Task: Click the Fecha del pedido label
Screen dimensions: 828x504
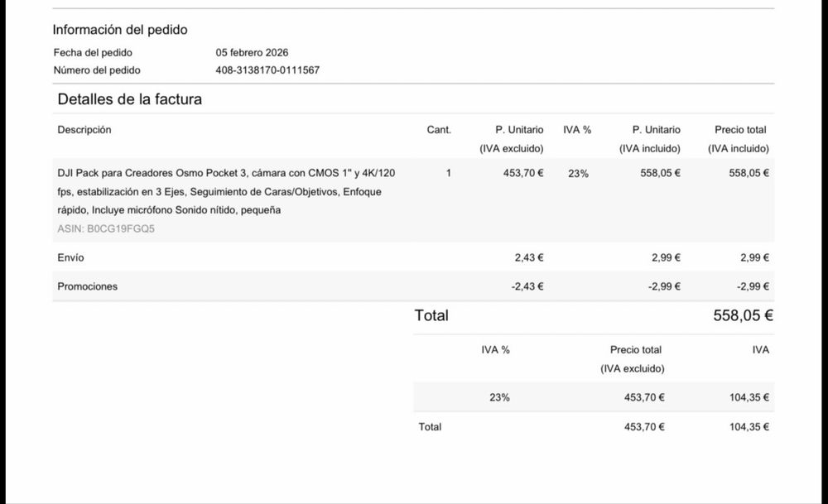Action: tap(93, 53)
